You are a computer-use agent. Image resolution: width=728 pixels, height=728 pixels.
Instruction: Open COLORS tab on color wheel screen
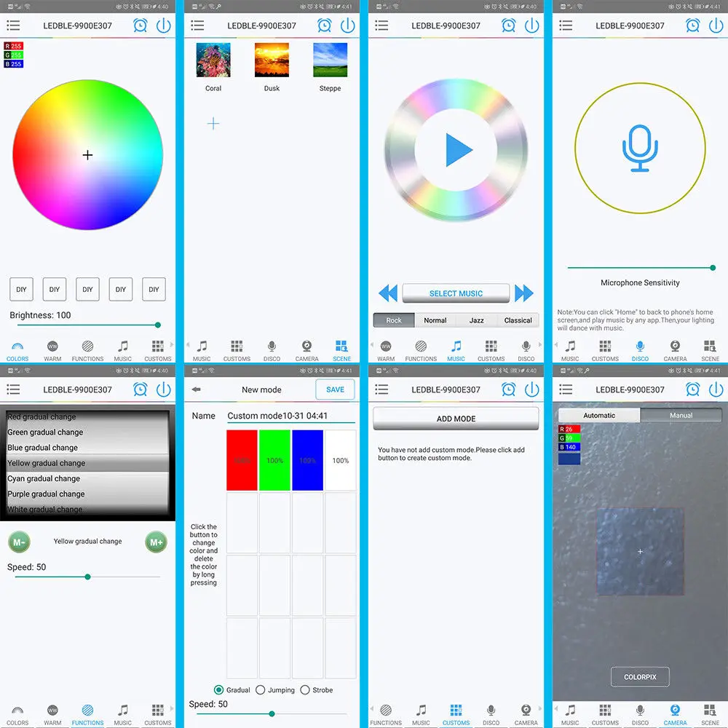pos(17,352)
